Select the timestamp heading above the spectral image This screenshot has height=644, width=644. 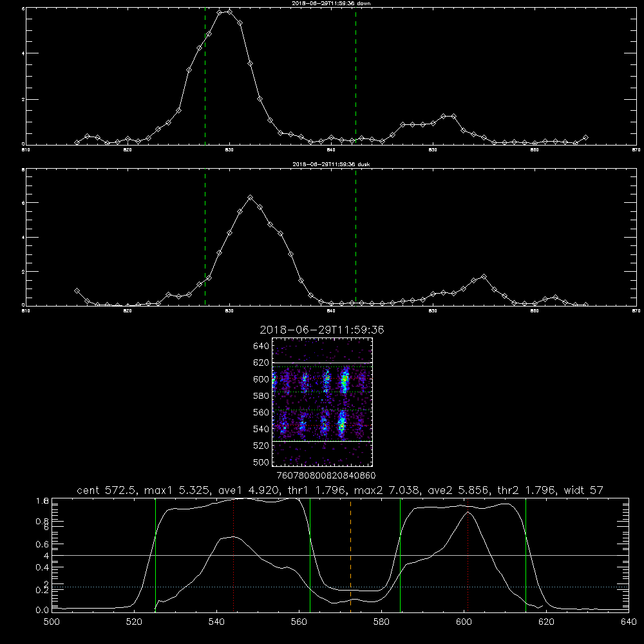(x=322, y=330)
